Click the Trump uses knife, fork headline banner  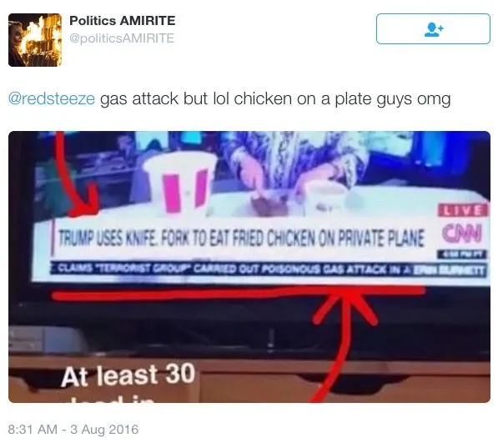(239, 238)
